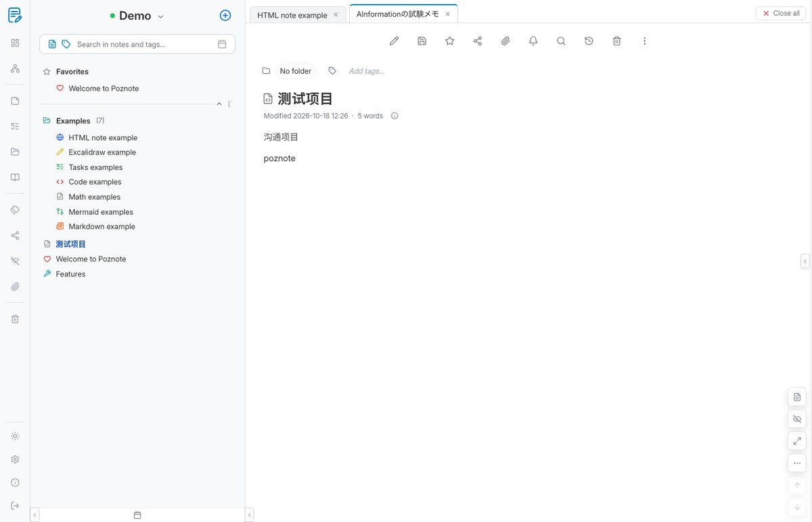812x522 pixels.
Task: Close the HTML note example tab
Action: (336, 14)
